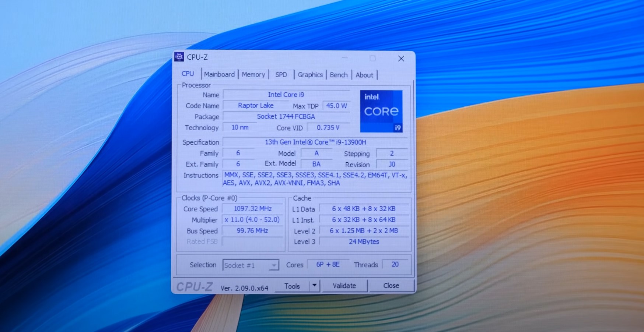Click the Level 3 value '24 MBytes'
This screenshot has width=644, height=332.
[364, 242]
